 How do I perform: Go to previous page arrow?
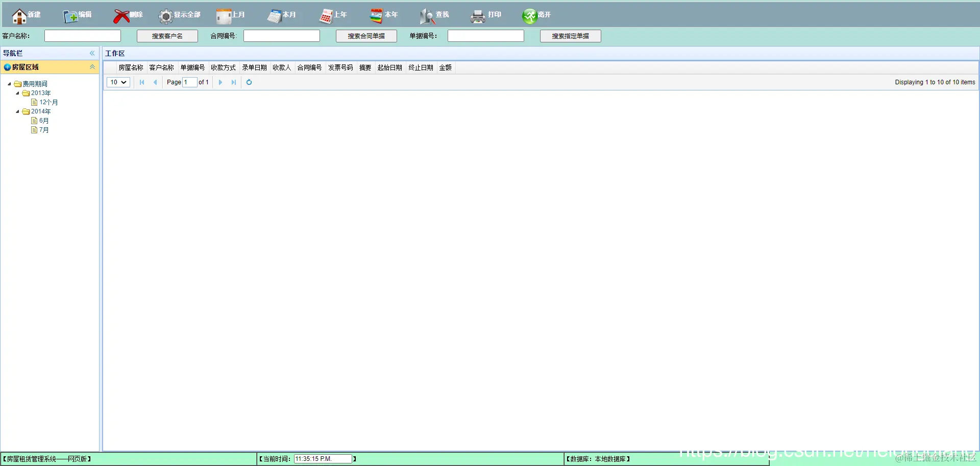point(155,82)
